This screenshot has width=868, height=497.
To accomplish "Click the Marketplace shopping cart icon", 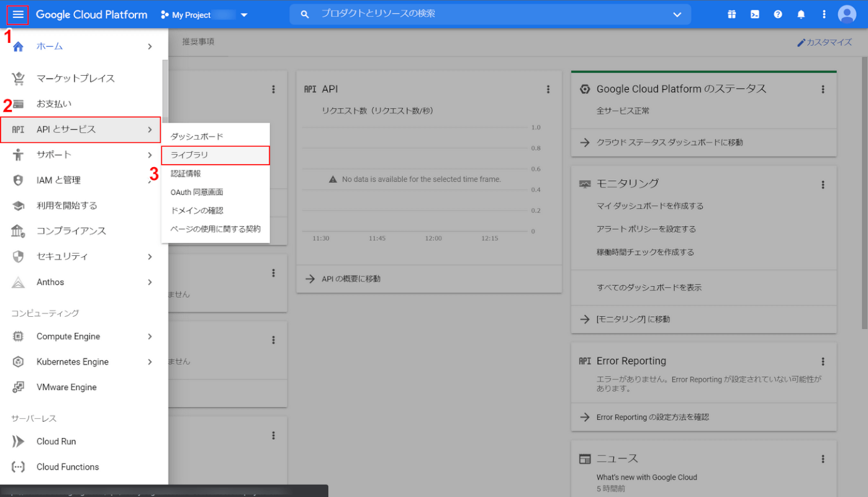I will coord(18,78).
